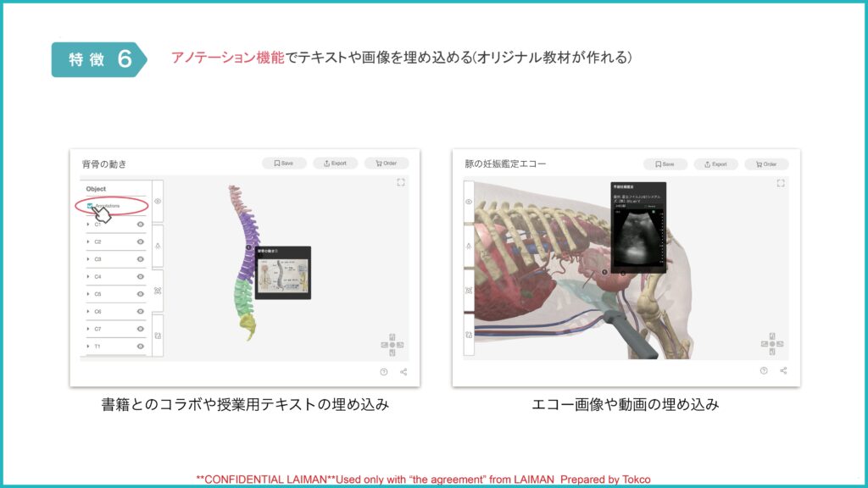
Task: Click the annotation marker on the spine model
Action: click(x=248, y=248)
